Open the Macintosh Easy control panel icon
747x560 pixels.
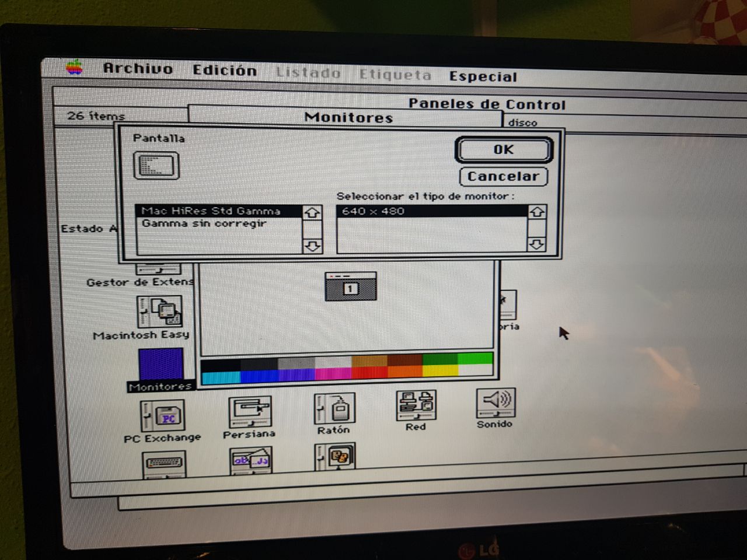tap(159, 311)
